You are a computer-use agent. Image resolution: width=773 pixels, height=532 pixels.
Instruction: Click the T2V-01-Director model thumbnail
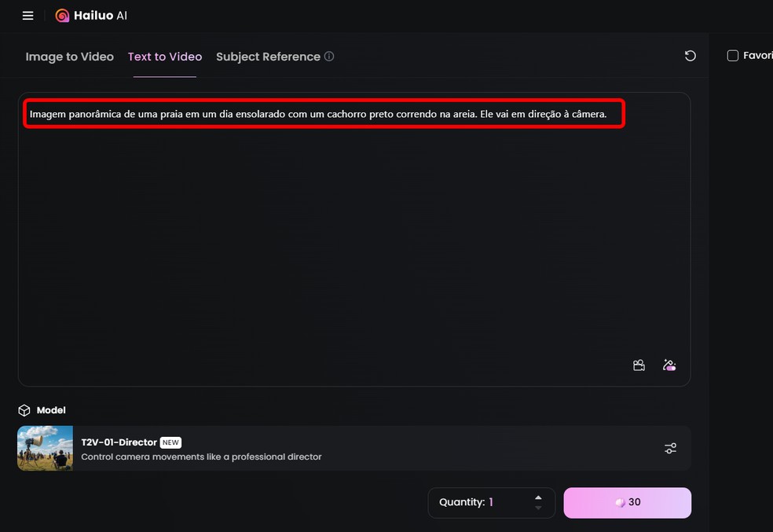(45, 448)
